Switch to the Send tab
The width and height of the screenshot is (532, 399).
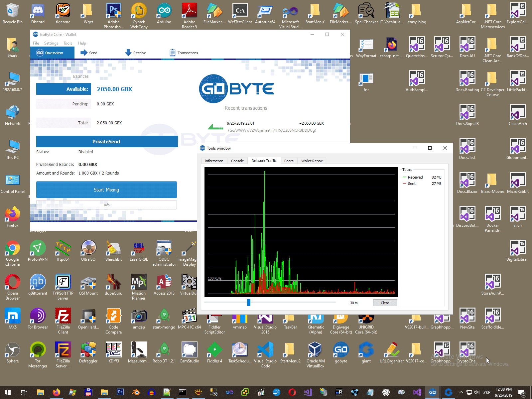coord(89,53)
